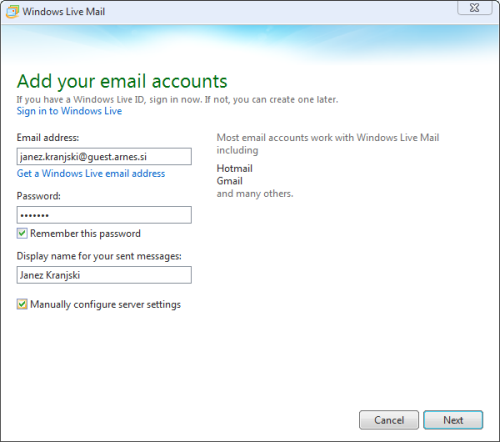Click the Add your email accounts heading
The image size is (500, 442).
(122, 81)
